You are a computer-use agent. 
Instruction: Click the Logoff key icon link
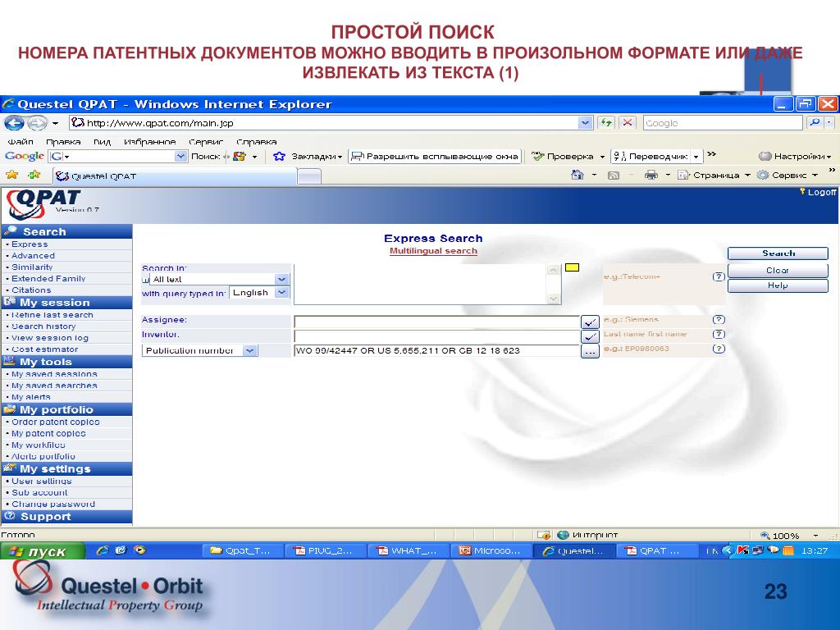[x=818, y=192]
